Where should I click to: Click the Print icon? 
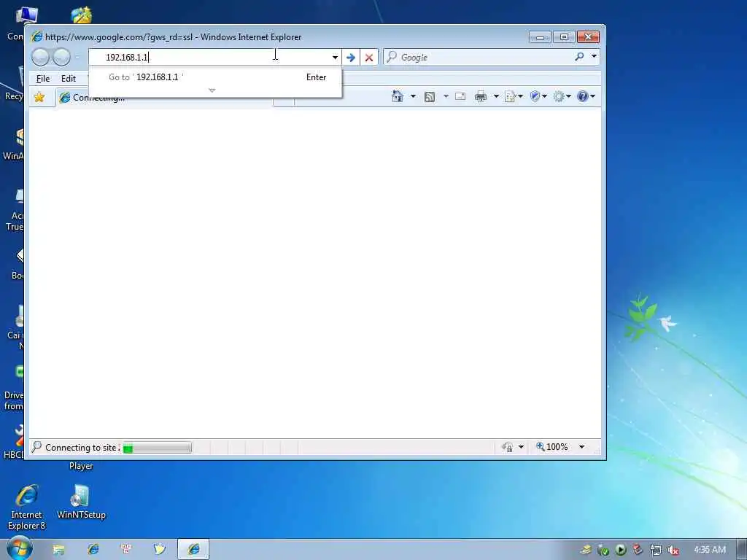(481, 97)
